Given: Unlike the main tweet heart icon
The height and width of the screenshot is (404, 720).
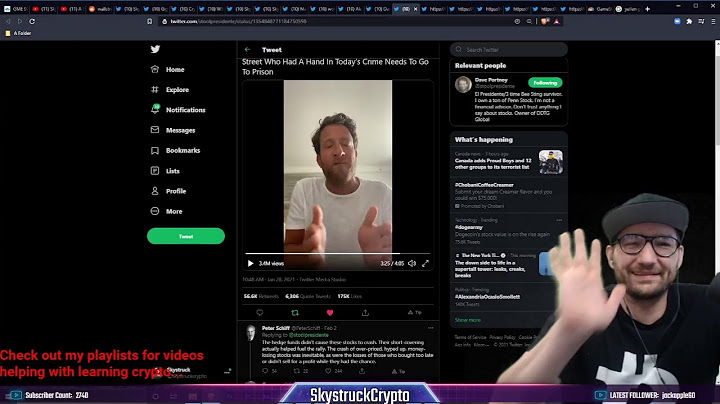Looking at the screenshot, I should [330, 313].
